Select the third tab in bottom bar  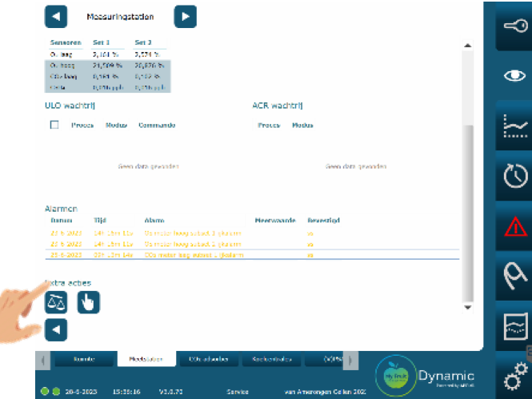click(207, 360)
